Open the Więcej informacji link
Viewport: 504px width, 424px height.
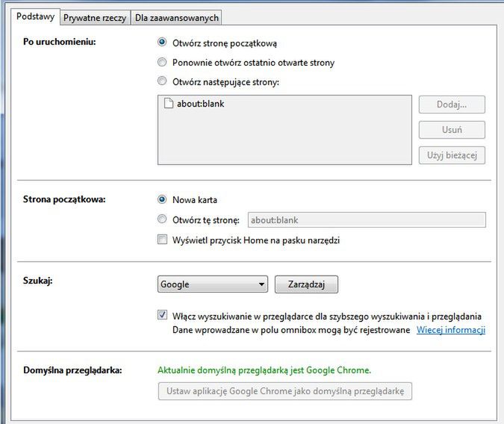click(x=451, y=330)
